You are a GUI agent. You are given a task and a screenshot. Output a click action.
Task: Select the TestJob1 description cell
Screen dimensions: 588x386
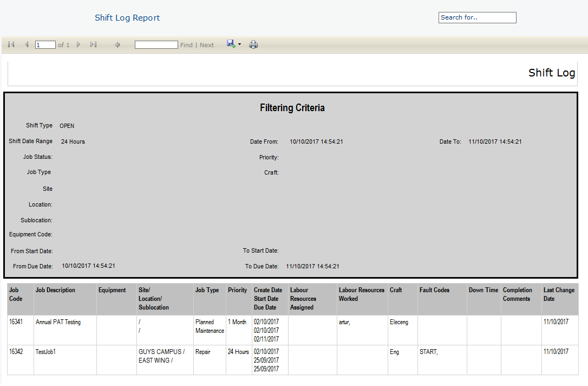(46, 352)
